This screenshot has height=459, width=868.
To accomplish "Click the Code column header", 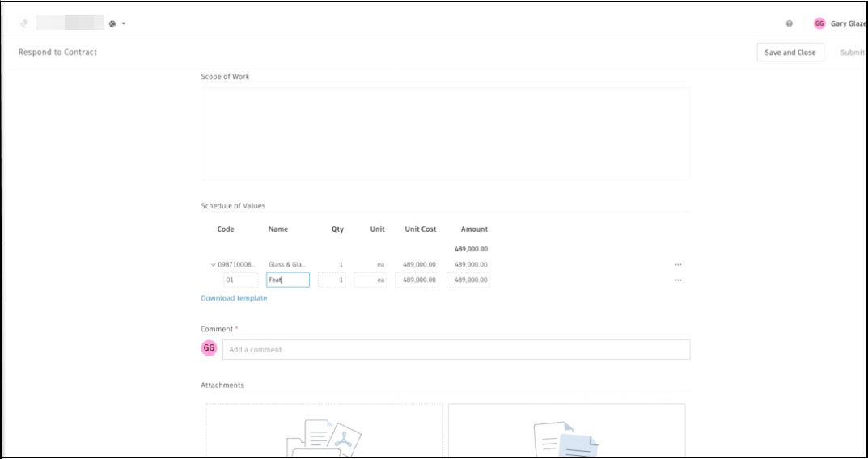I will [226, 229].
